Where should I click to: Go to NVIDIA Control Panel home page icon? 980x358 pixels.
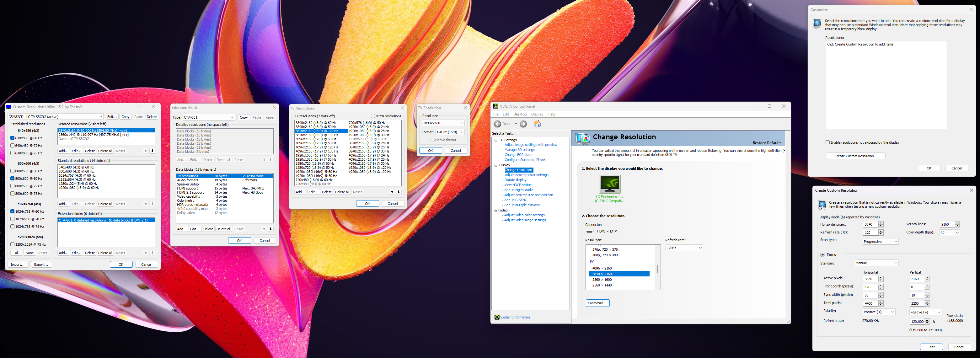pyautogui.click(x=537, y=124)
